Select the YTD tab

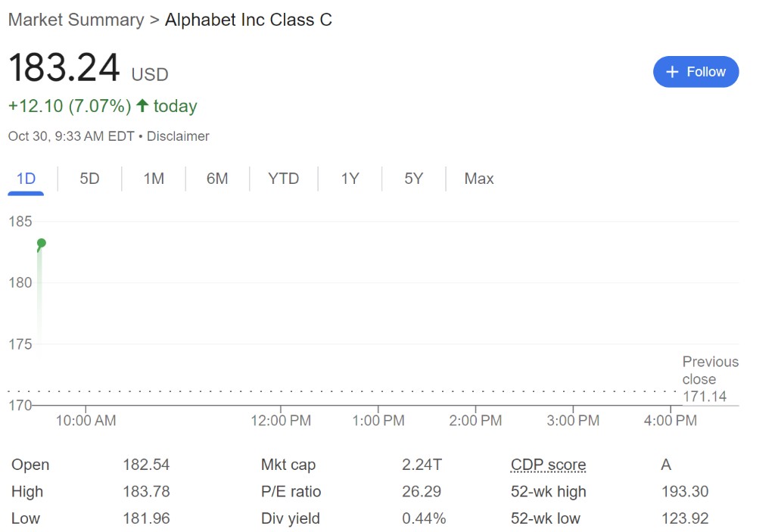click(284, 179)
